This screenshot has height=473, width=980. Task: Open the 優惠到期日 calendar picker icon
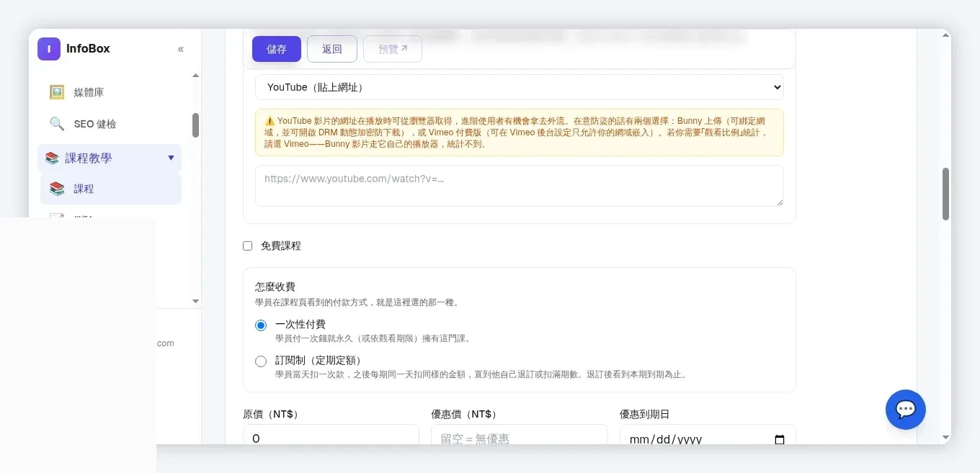pyautogui.click(x=780, y=439)
